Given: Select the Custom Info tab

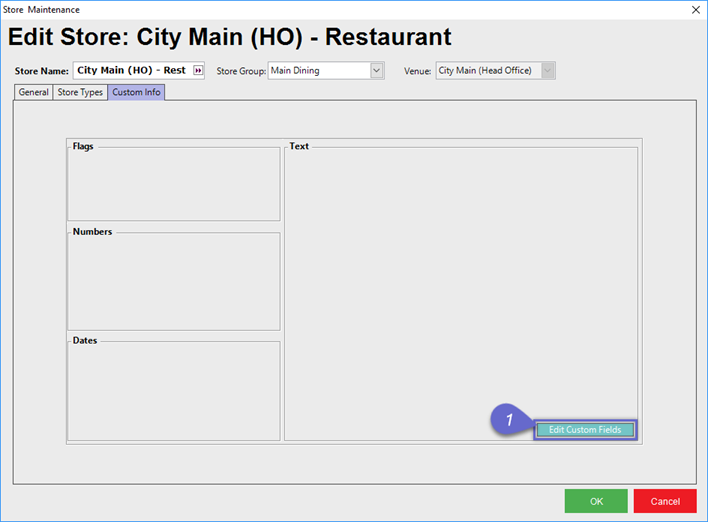Looking at the screenshot, I should (x=136, y=92).
